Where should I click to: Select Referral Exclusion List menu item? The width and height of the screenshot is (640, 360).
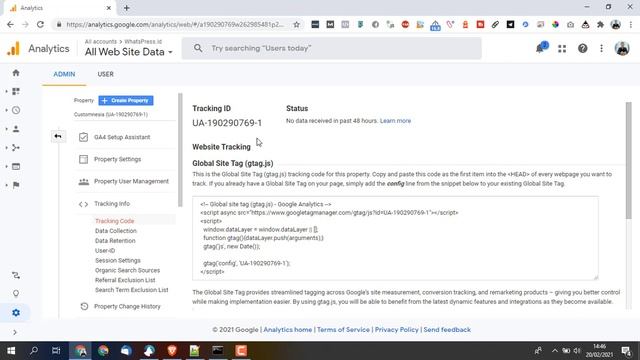pos(125,280)
